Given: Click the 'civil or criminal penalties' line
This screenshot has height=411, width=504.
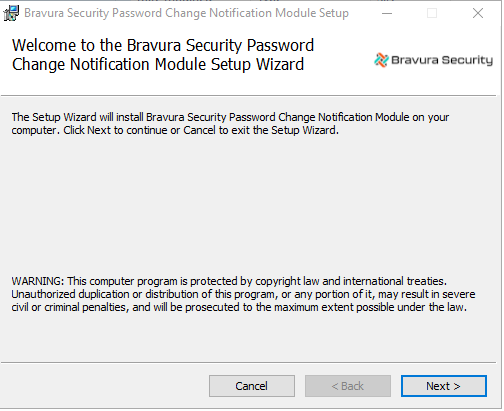Looking at the screenshot, I should click(239, 307).
